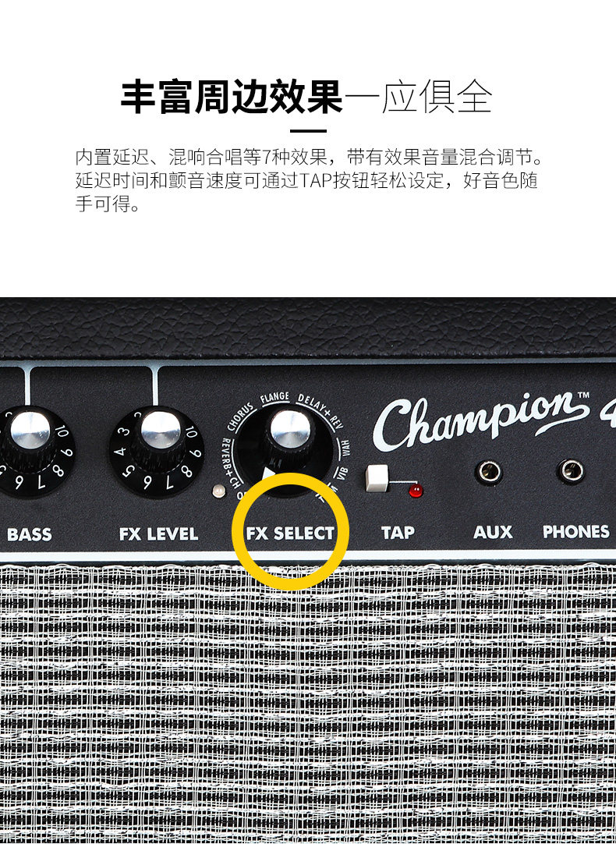Click the FX LEVEL label text
616x844 pixels.
pyautogui.click(x=159, y=534)
